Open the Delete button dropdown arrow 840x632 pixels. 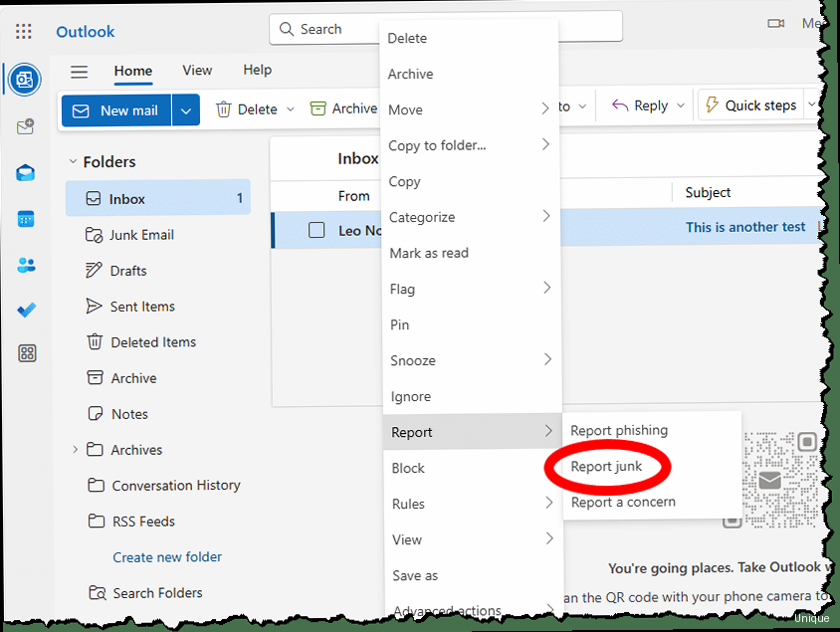(x=291, y=108)
